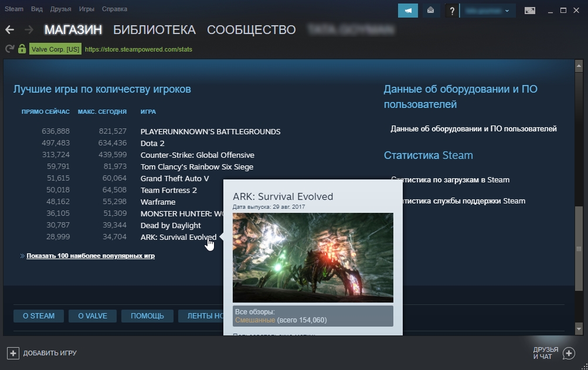The height and width of the screenshot is (370, 588).
Task: Open Grand Theft Auto V link
Action: (x=175, y=179)
